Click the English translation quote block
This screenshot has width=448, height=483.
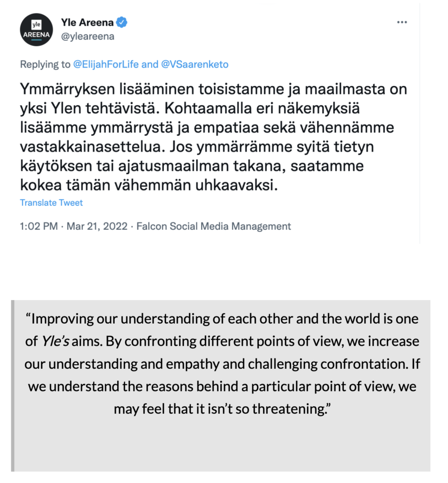tap(221, 386)
